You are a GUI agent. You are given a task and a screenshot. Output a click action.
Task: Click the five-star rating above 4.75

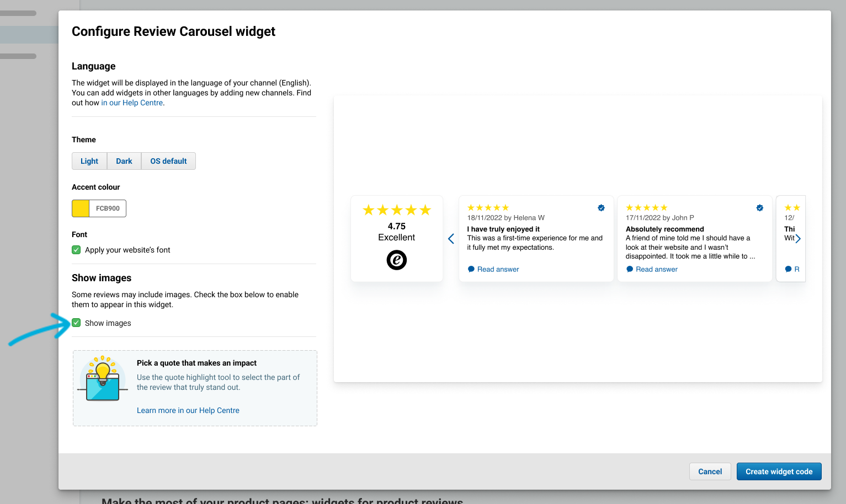pos(397,210)
